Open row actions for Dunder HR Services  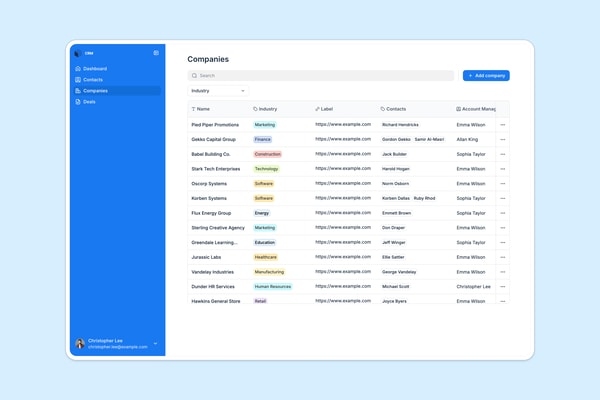coord(502,287)
